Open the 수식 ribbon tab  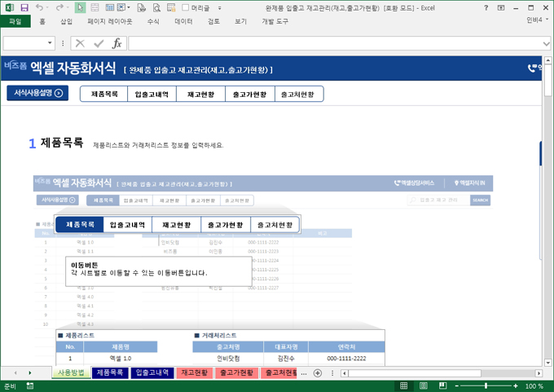click(x=153, y=21)
